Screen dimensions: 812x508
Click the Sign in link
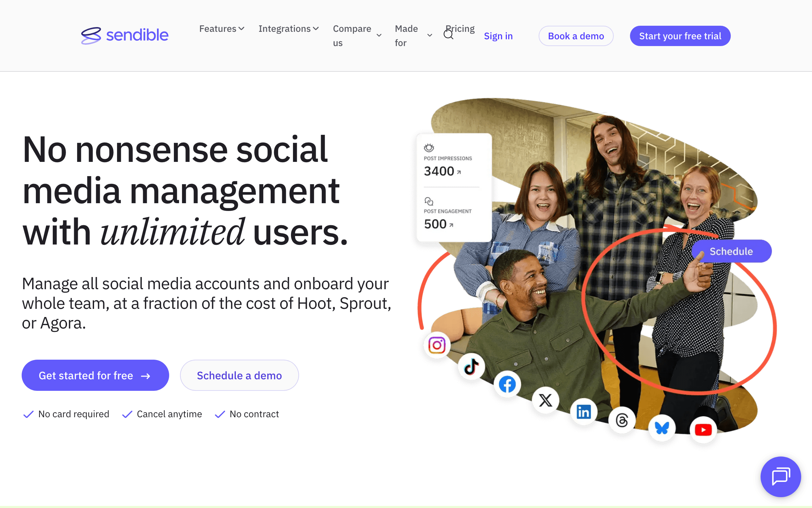pyautogui.click(x=498, y=36)
